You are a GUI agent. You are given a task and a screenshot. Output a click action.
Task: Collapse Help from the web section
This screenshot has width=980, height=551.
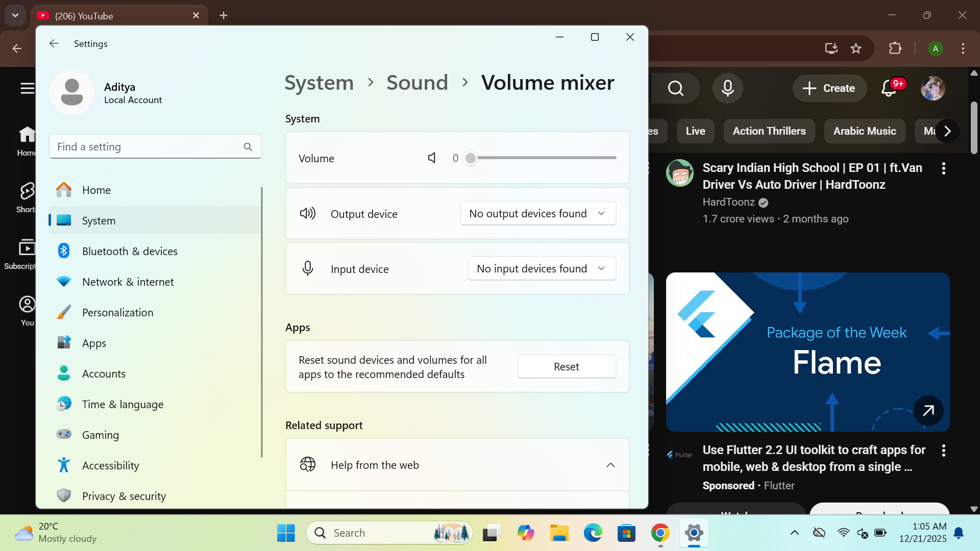coord(610,465)
